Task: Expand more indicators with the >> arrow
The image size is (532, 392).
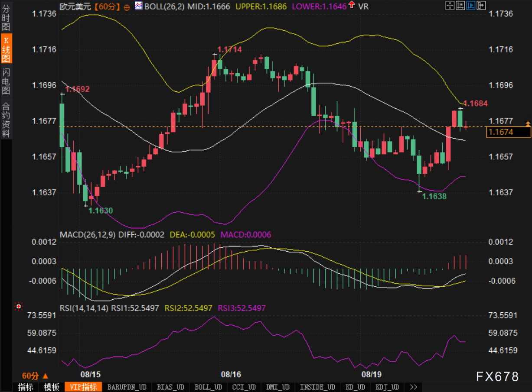Action: [413, 387]
